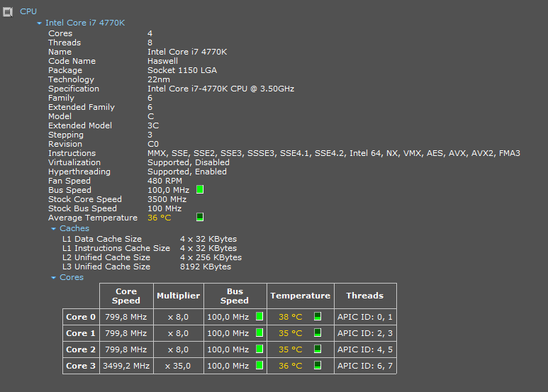This screenshot has height=392, width=548.
Task: Click the CPU chip icon at top
Action: click(x=8, y=12)
